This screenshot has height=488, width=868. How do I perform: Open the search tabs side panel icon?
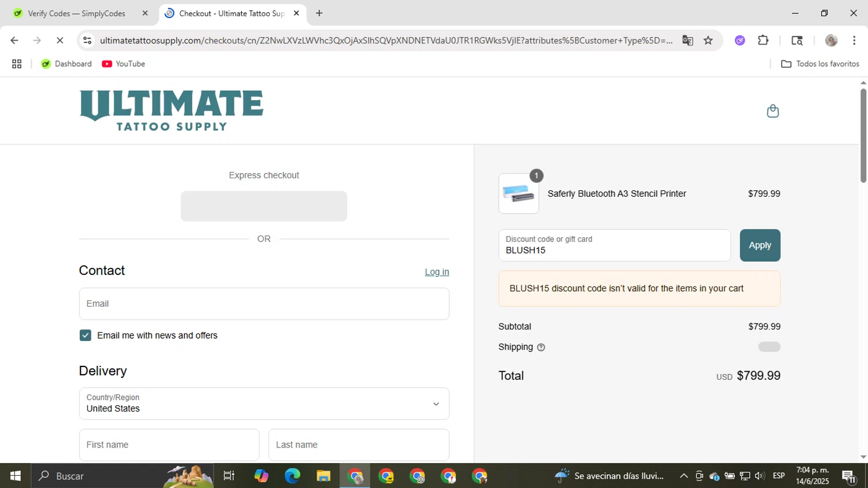coord(797,41)
